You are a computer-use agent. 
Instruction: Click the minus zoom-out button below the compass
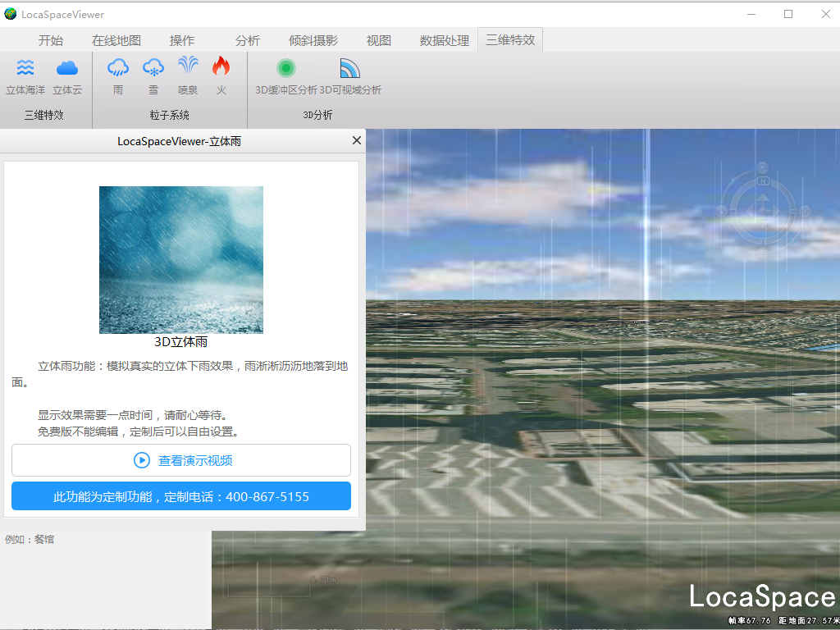pos(762,253)
